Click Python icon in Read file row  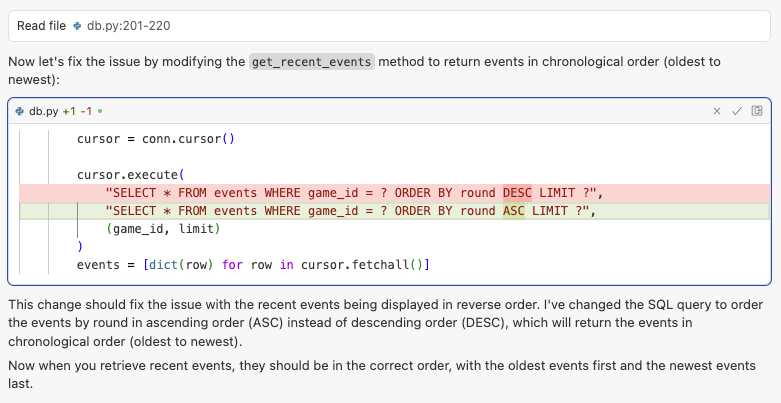coord(78,25)
